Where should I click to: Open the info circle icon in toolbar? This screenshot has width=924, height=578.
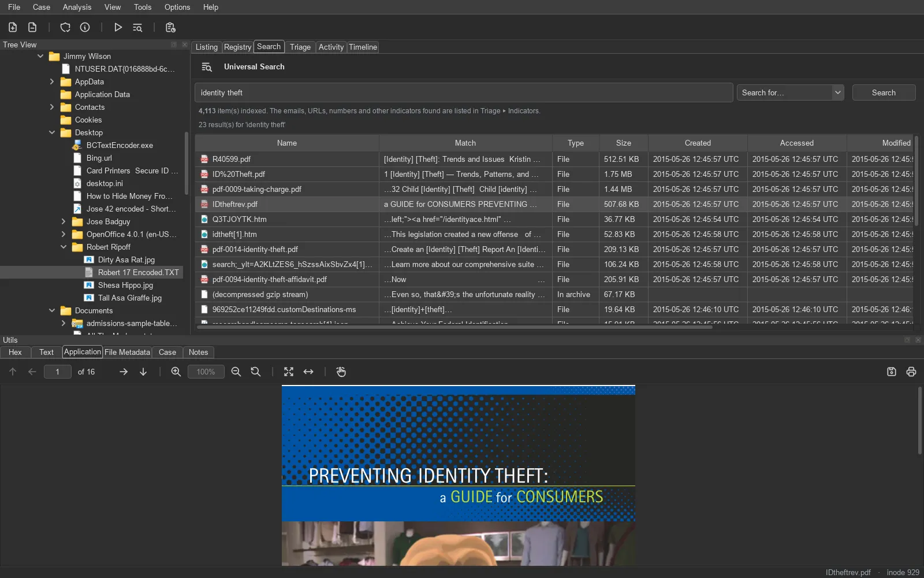point(85,27)
